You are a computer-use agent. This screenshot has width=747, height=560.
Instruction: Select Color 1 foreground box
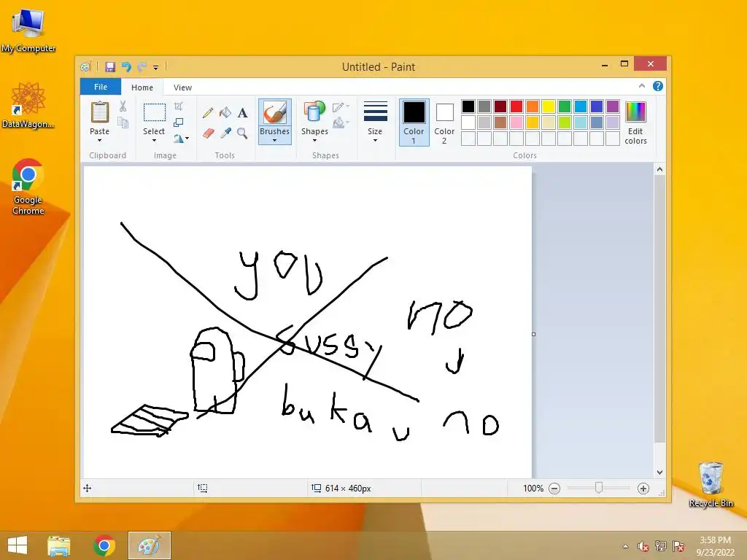pyautogui.click(x=414, y=122)
